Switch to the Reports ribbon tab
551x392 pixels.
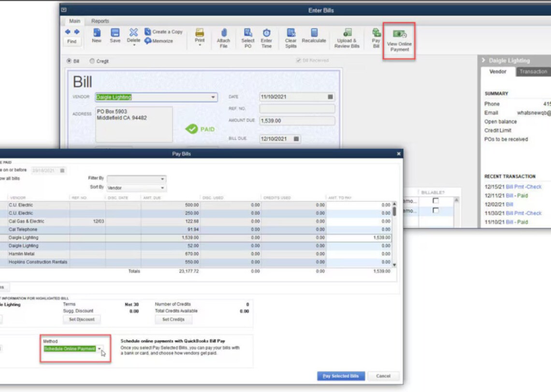(x=100, y=21)
